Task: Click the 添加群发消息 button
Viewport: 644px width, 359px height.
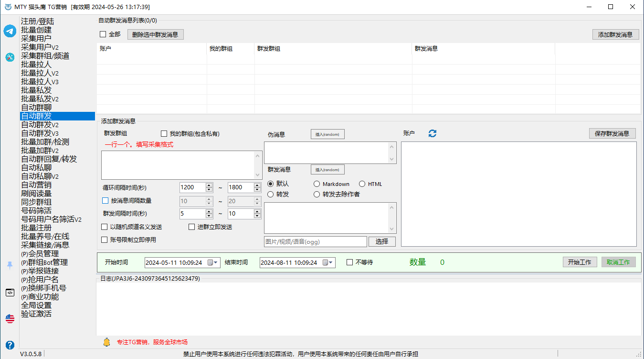Action: 615,34
